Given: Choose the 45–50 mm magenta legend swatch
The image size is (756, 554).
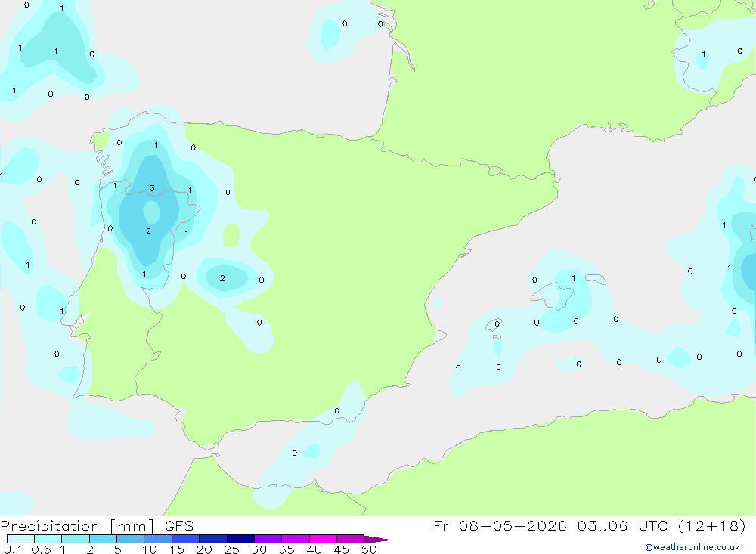Looking at the screenshot, I should click(x=351, y=539).
